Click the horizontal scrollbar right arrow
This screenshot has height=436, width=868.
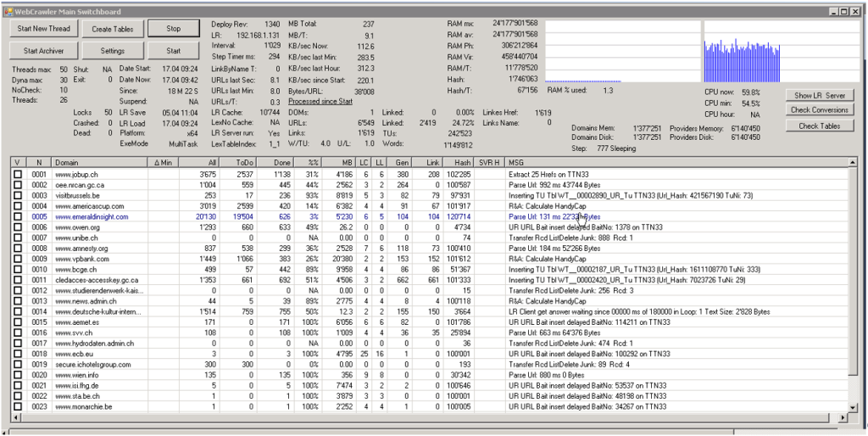842,417
